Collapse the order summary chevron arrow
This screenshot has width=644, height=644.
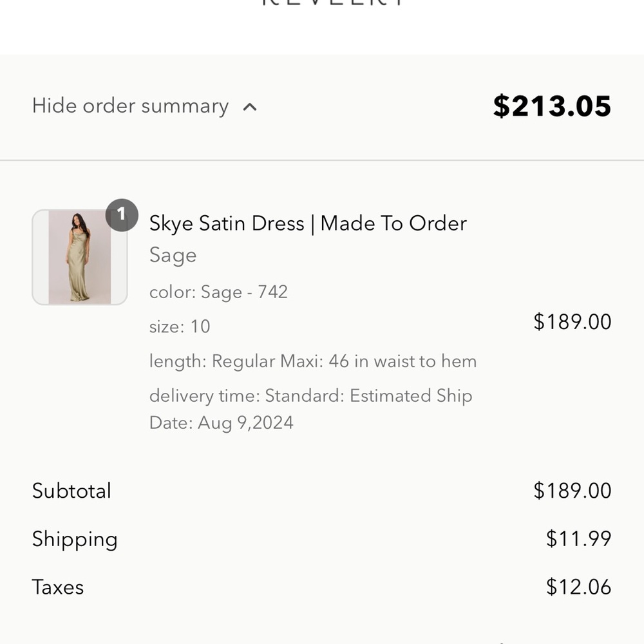250,107
